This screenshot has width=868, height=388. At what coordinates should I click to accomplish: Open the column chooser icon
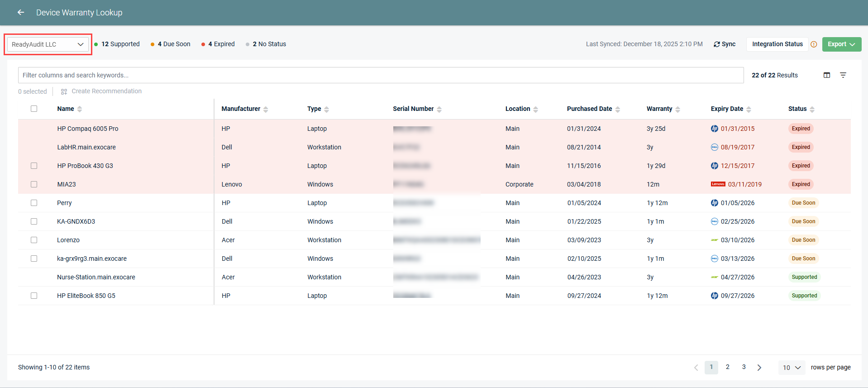pyautogui.click(x=827, y=75)
